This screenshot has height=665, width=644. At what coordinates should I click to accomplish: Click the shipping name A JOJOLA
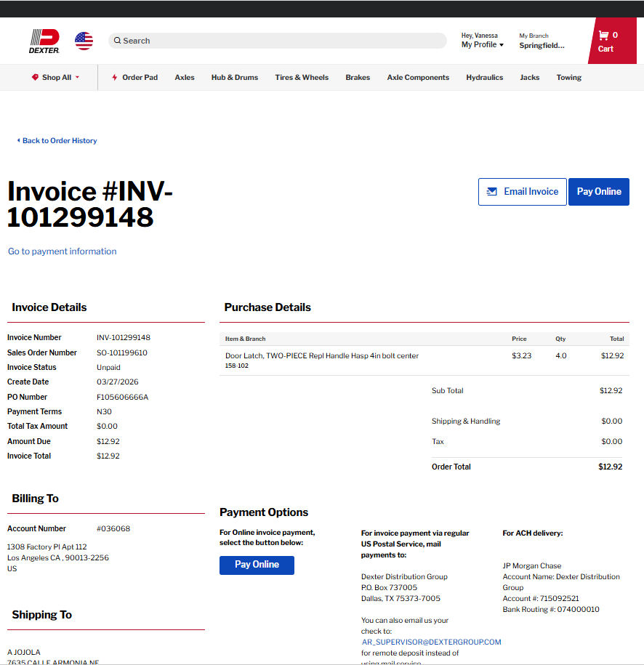(24, 652)
